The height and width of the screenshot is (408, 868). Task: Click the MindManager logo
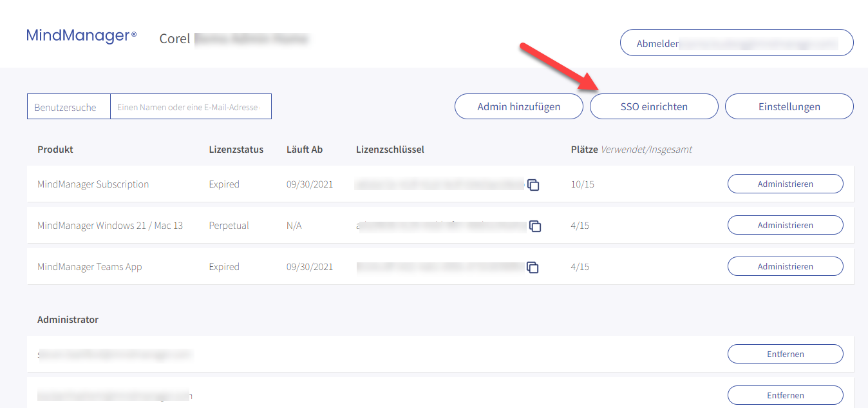pyautogui.click(x=81, y=35)
